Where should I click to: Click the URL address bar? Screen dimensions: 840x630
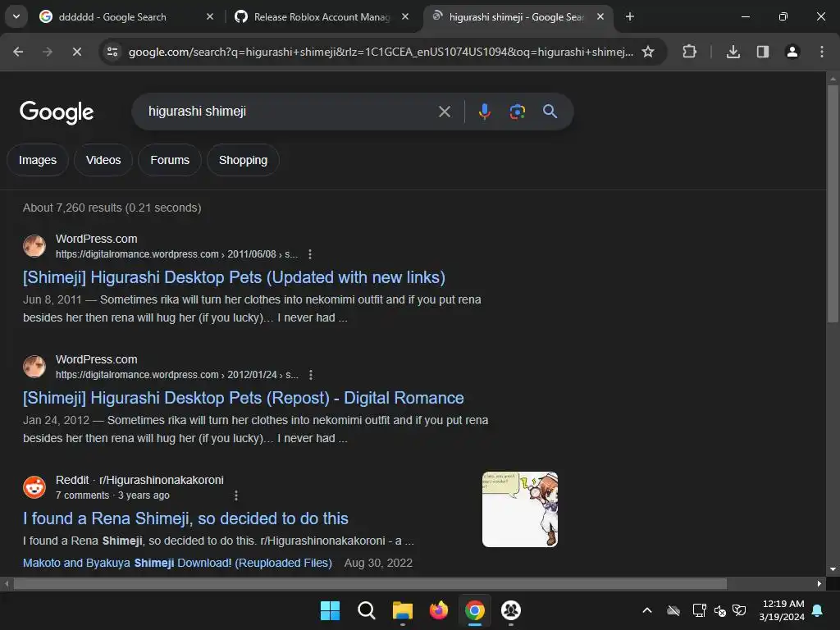381,52
